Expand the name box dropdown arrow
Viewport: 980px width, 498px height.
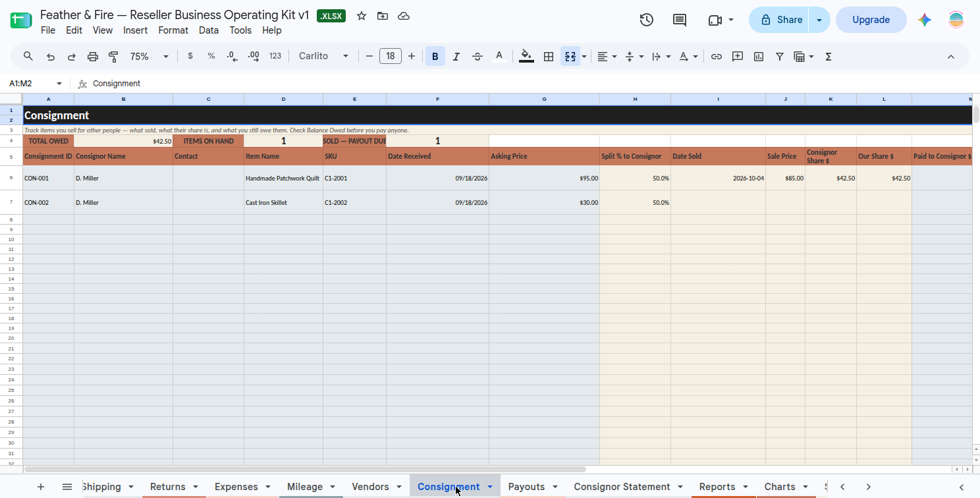tap(59, 84)
